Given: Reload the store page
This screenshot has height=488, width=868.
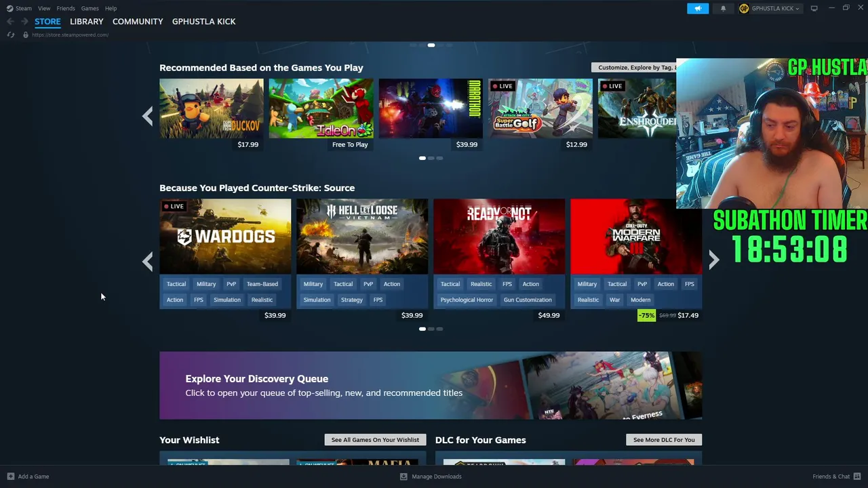Looking at the screenshot, I should (10, 35).
